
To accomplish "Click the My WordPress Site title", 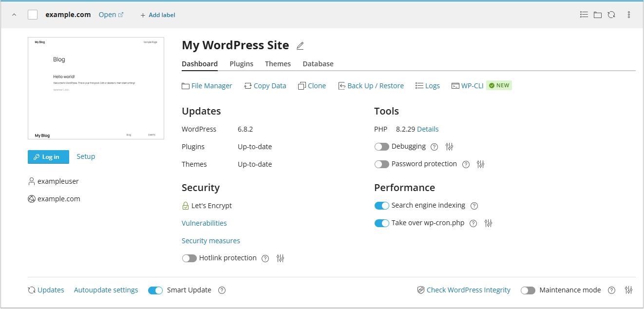I will [235, 45].
